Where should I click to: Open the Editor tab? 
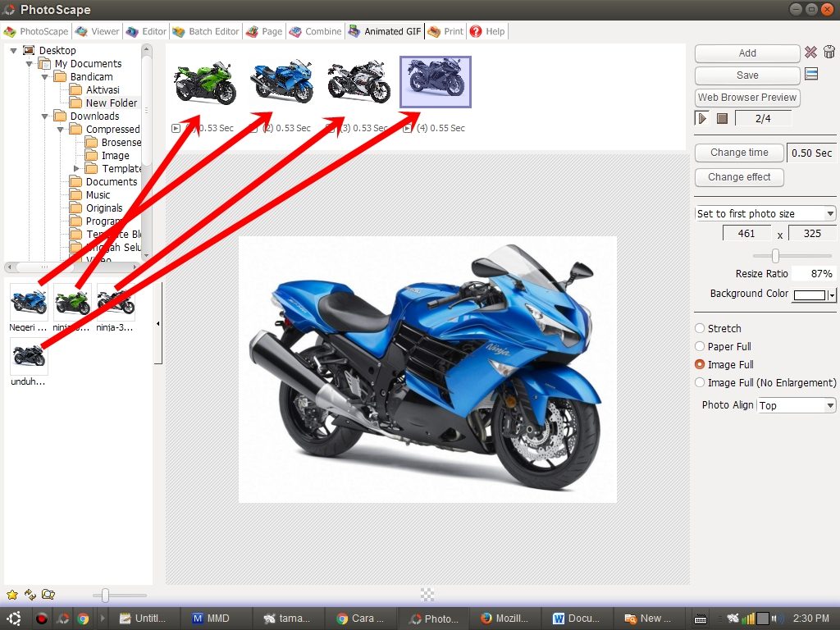pyautogui.click(x=146, y=32)
